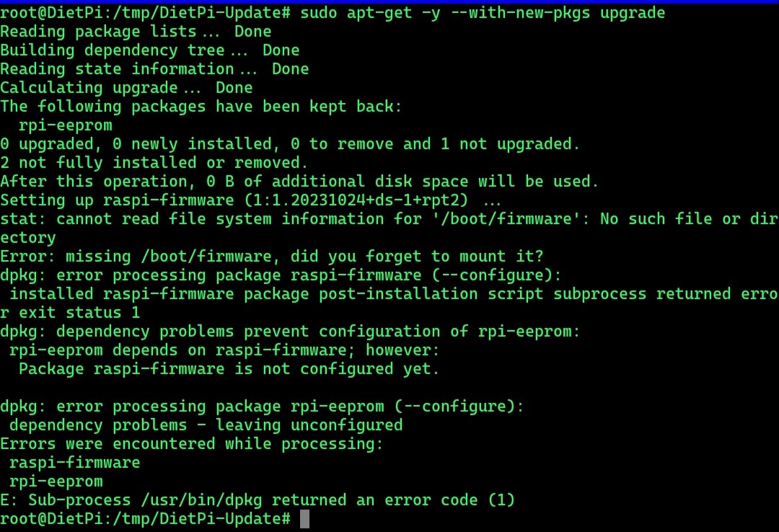Screen dimensions: 779x532
Task: Click '/usr/bin/dpkg' in the final error line
Action: coord(202,500)
